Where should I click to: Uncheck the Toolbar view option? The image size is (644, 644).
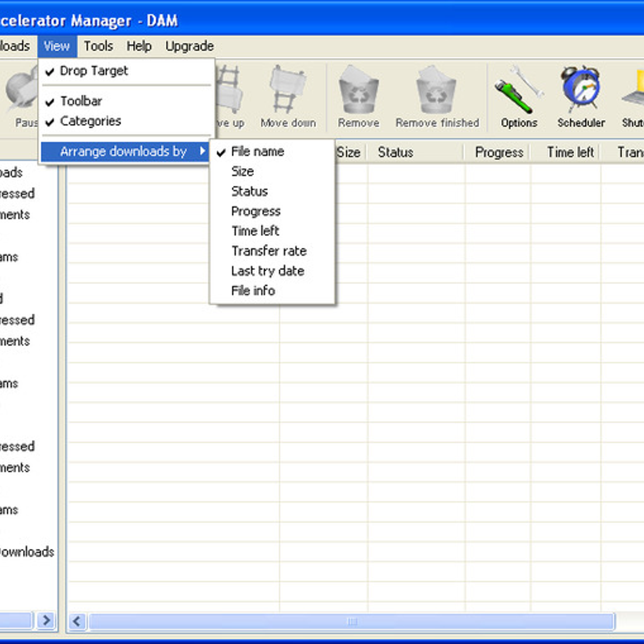click(x=126, y=101)
